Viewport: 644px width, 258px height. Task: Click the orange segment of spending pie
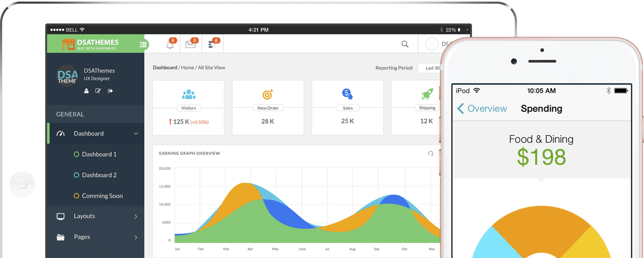[536, 227]
